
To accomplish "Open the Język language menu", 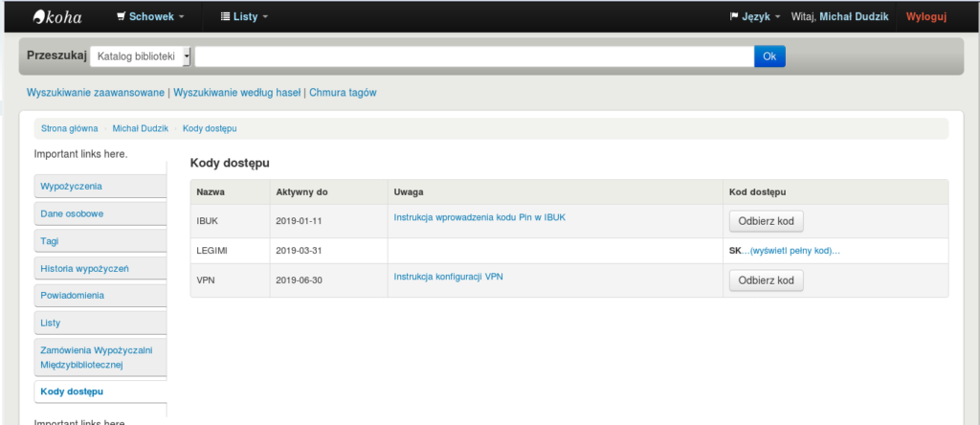I will (x=755, y=16).
